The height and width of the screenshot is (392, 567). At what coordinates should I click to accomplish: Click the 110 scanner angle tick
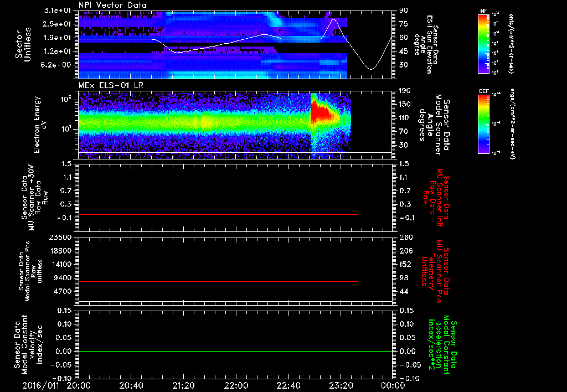[405, 118]
